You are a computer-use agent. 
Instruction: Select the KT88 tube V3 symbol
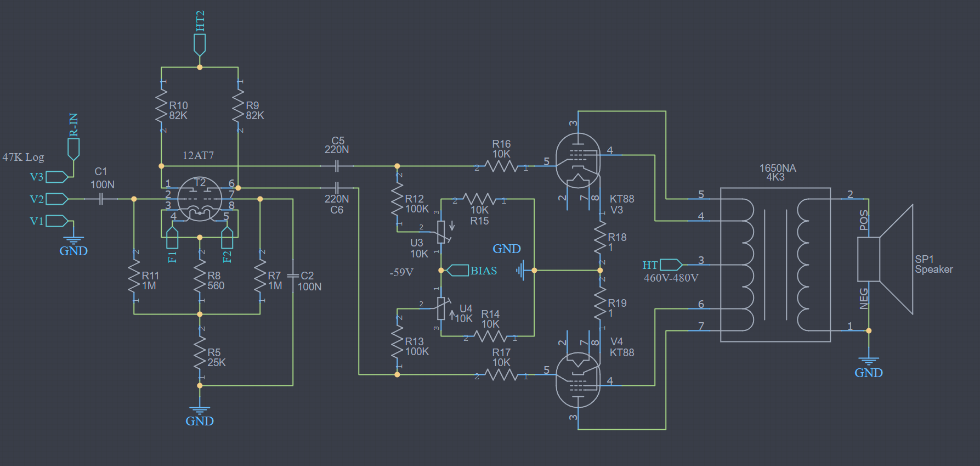point(578,160)
